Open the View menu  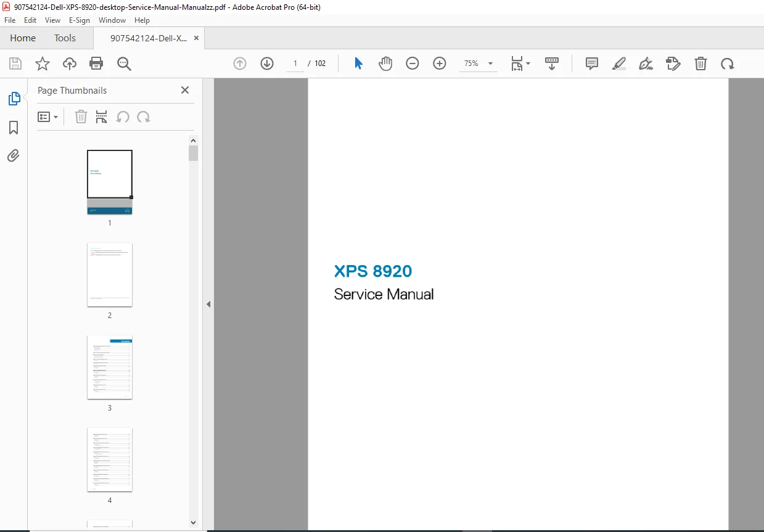tap(53, 20)
